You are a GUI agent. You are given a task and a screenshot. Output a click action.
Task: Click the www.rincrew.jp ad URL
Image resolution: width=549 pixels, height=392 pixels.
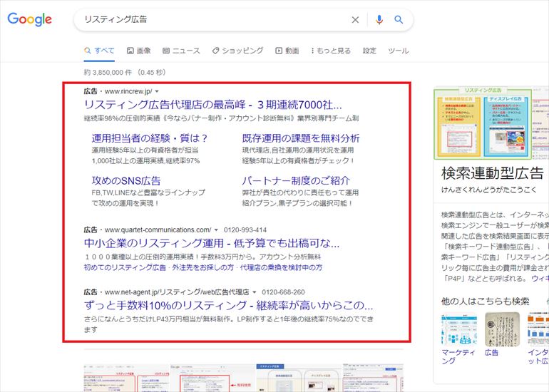pos(128,92)
